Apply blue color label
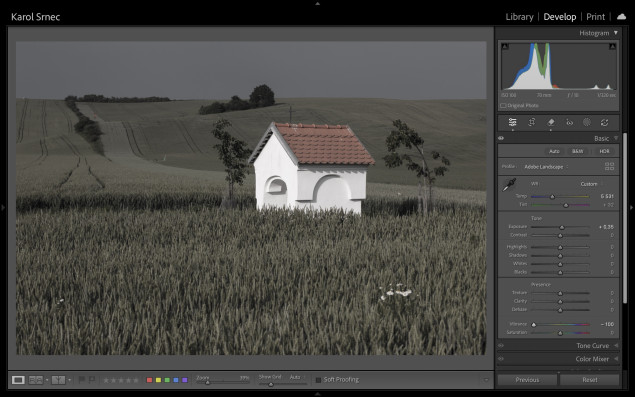The image size is (635, 397). pyautogui.click(x=176, y=380)
